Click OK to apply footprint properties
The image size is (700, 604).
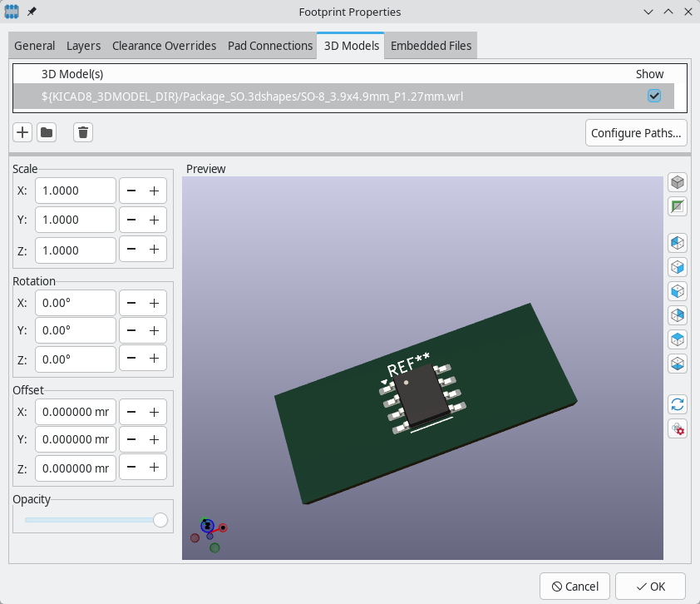click(x=652, y=586)
